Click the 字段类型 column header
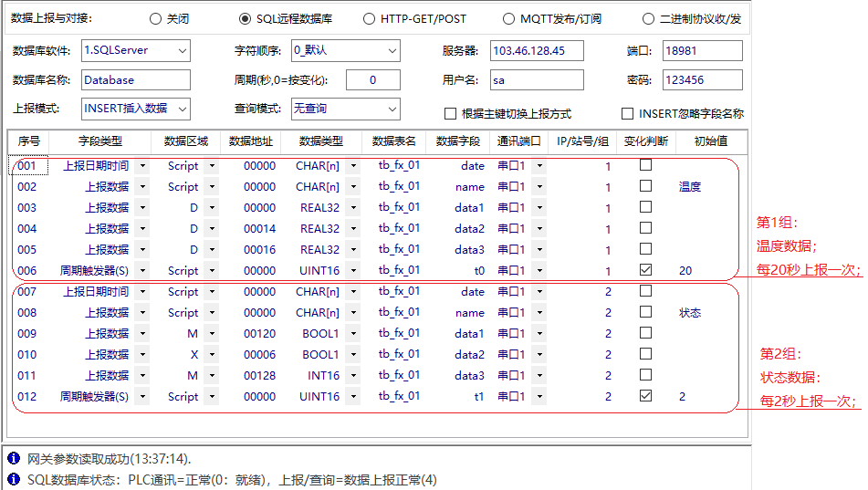This screenshot has width=868, height=490. coord(99,141)
